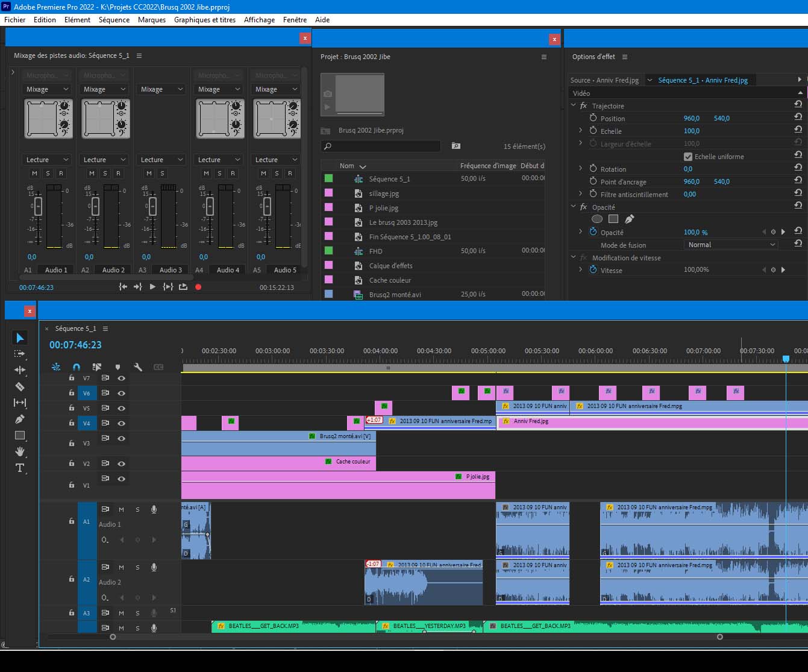Click the audio mixer record button
This screenshot has width=808, height=672.
click(198, 287)
